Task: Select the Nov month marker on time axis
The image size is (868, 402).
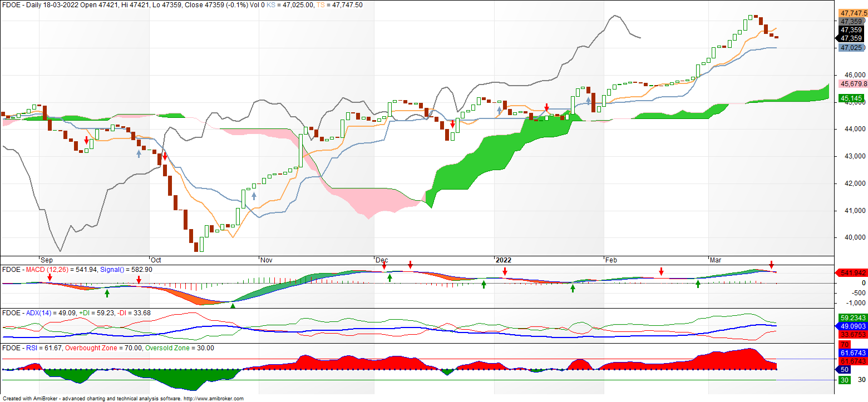Action: coord(267,260)
